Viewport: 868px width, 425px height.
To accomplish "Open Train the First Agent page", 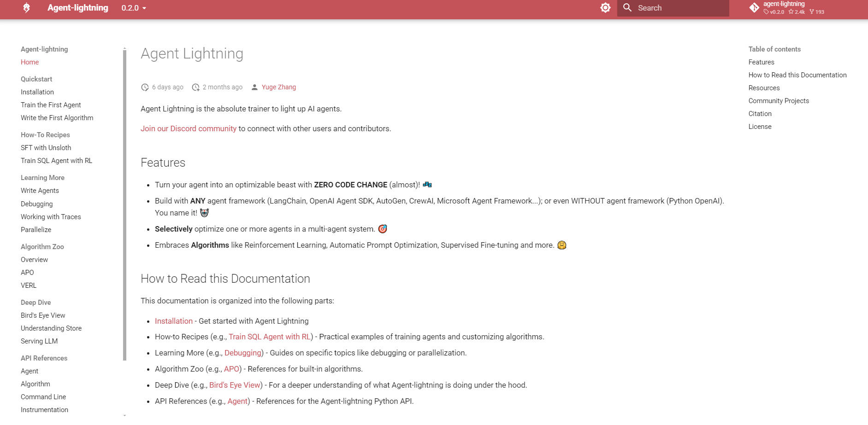I will click(51, 105).
